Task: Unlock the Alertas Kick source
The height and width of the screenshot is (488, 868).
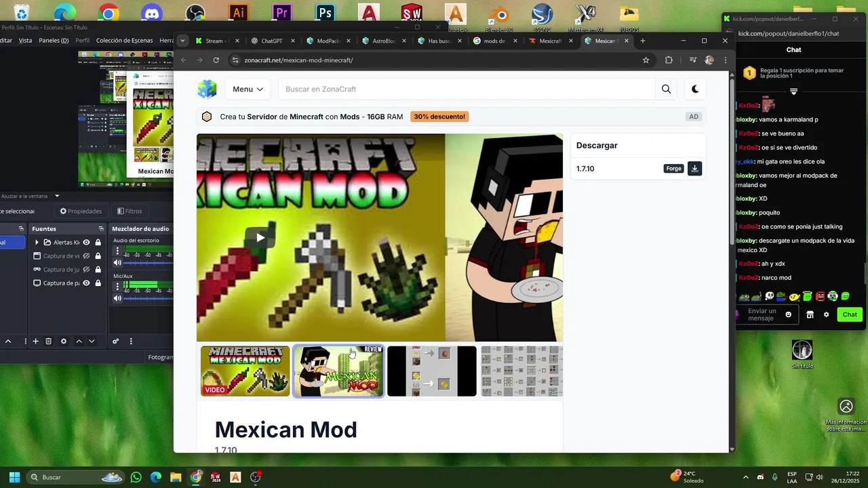Action: pos(98,242)
